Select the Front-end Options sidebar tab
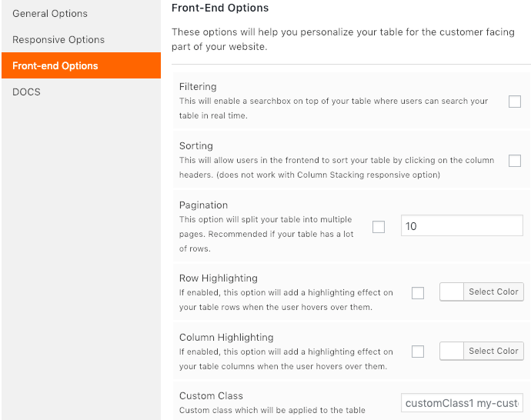This screenshot has height=420, width=531. point(55,66)
